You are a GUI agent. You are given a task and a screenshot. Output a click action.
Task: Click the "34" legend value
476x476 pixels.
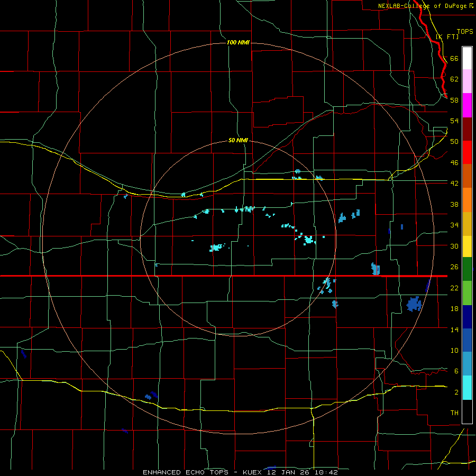[x=454, y=225]
